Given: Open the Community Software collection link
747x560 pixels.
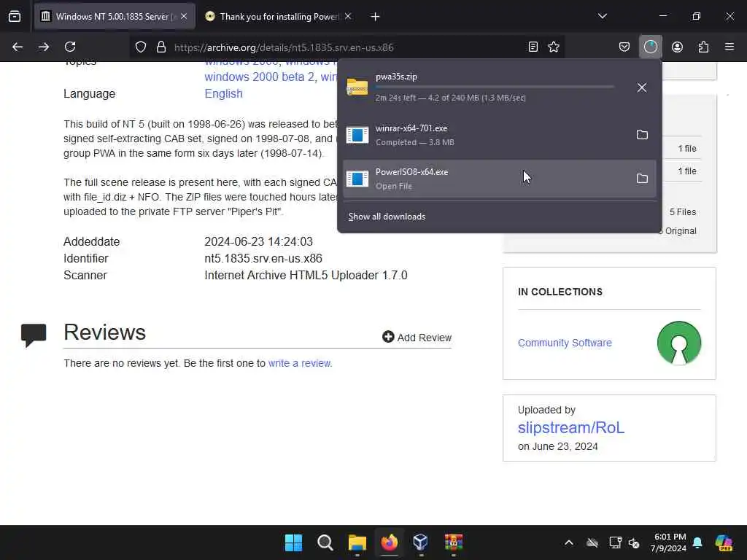Looking at the screenshot, I should coord(565,343).
